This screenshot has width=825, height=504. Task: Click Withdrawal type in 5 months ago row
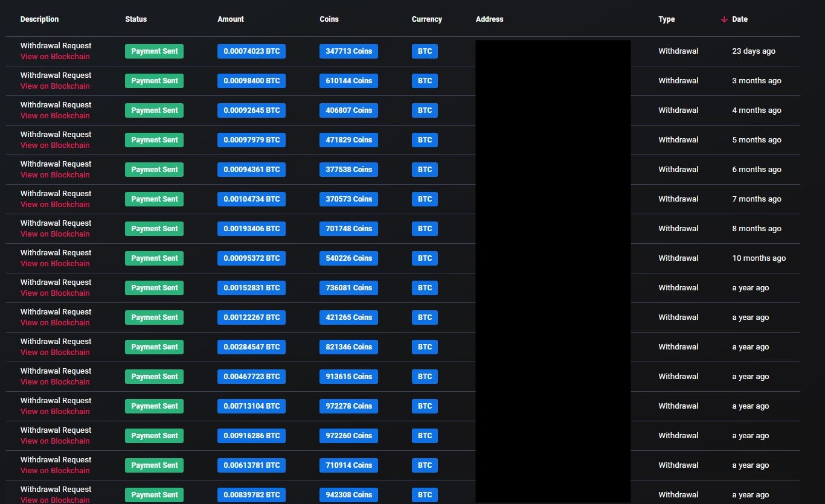coord(678,140)
